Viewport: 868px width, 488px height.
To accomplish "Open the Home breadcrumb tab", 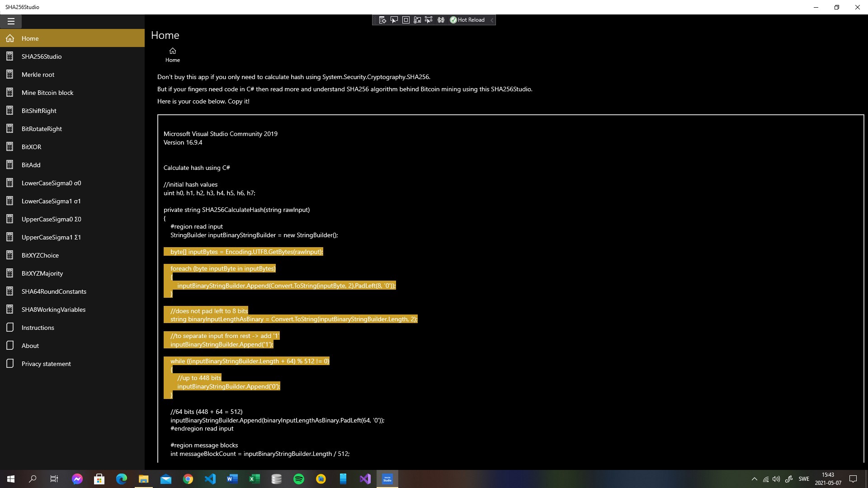I will click(172, 55).
